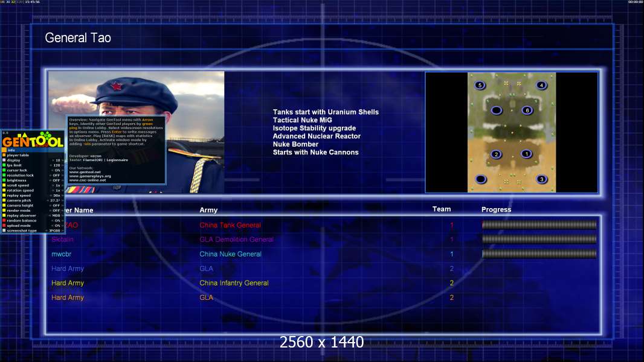Click the yellow square beside scroll speed
Viewport: 644px width, 362px height.
tap(4, 185)
